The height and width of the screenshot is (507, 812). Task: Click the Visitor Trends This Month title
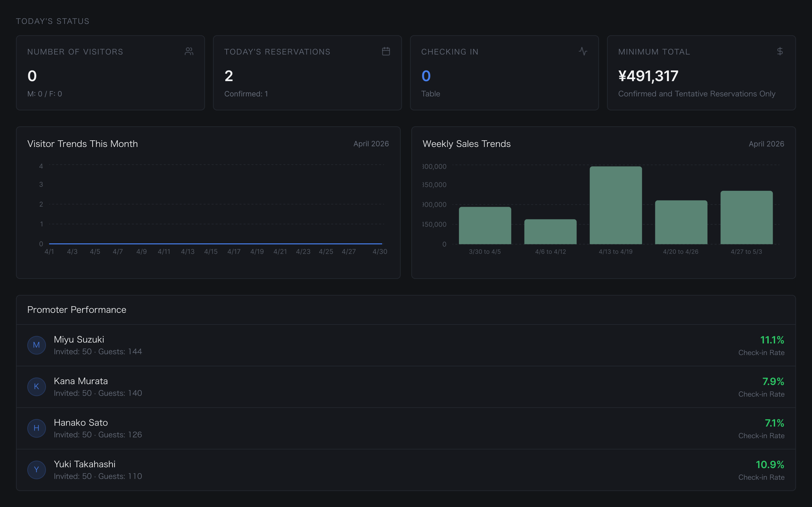(83, 144)
